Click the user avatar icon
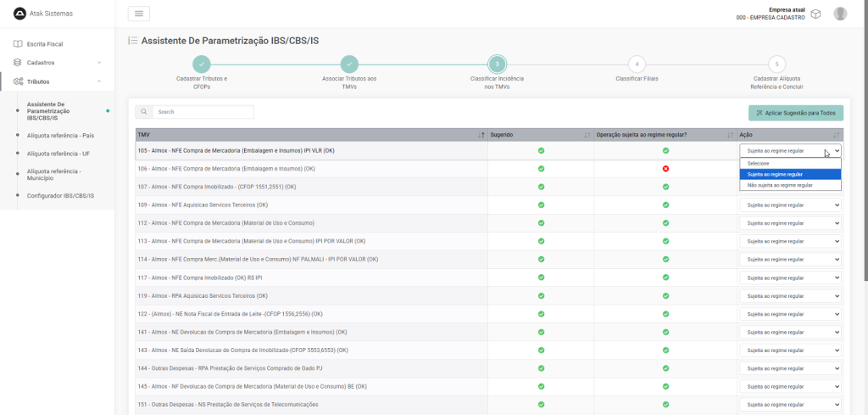The width and height of the screenshot is (868, 415). tap(840, 14)
